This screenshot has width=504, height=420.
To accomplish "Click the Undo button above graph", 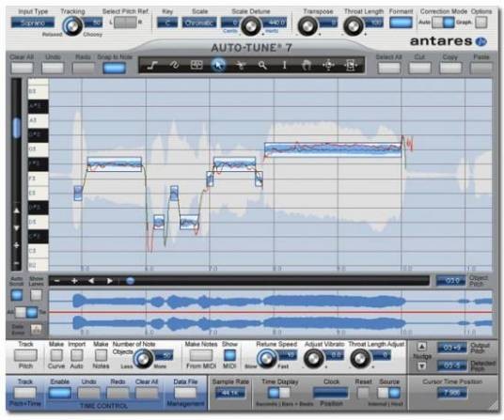I will (53, 68).
